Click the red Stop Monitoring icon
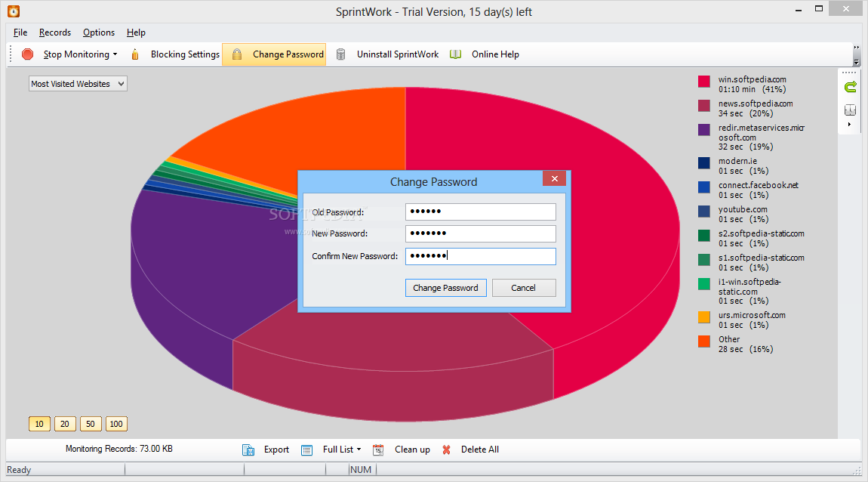The height and width of the screenshot is (482, 868). (28, 54)
